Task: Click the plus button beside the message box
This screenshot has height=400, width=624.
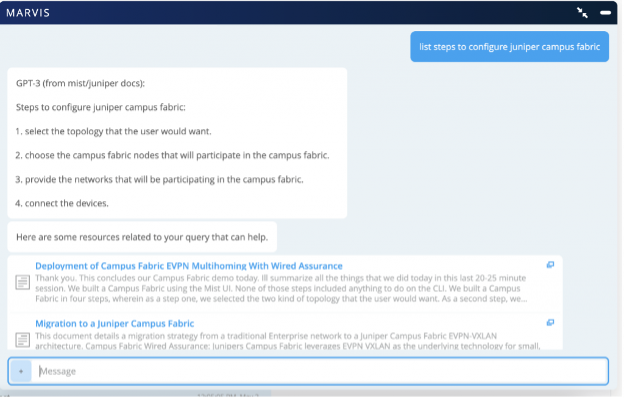Action: [21, 371]
